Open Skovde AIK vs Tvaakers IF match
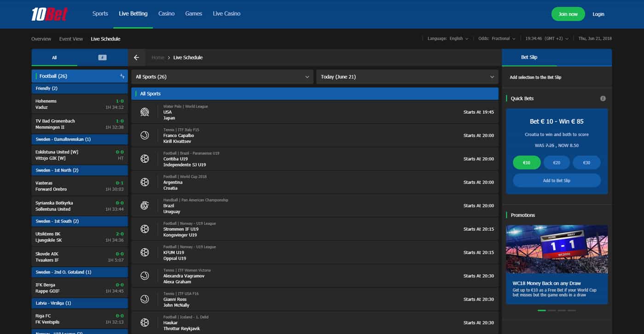Screen dimensions: 644x334 click(80, 257)
